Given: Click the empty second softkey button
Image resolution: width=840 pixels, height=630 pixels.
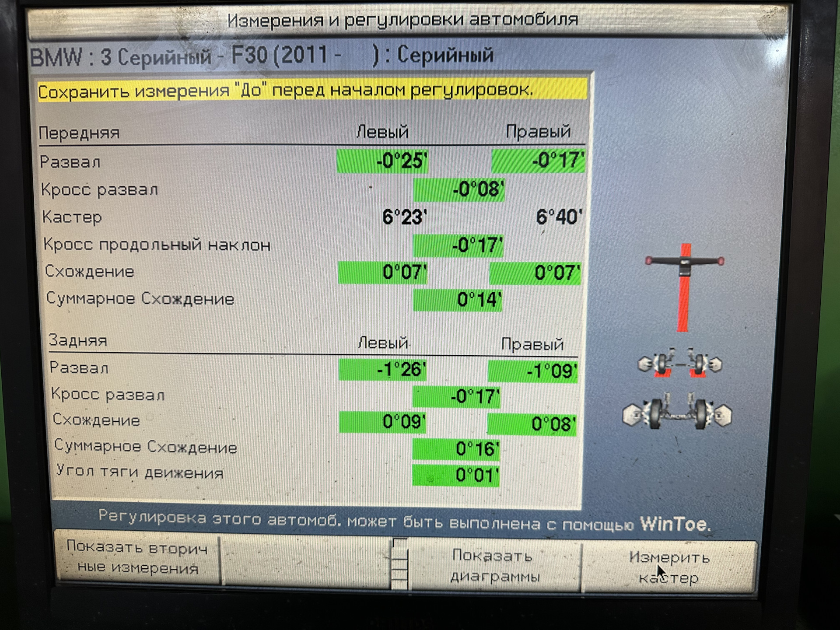Looking at the screenshot, I should pos(306,561).
